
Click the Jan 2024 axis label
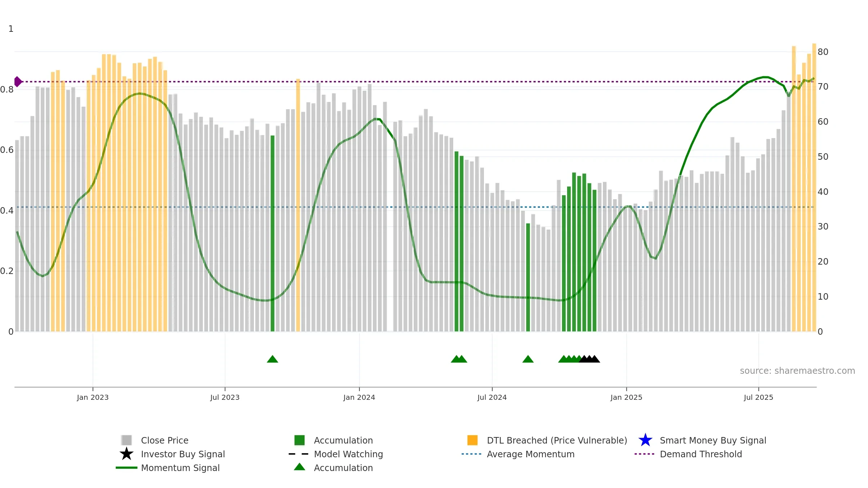pyautogui.click(x=359, y=397)
